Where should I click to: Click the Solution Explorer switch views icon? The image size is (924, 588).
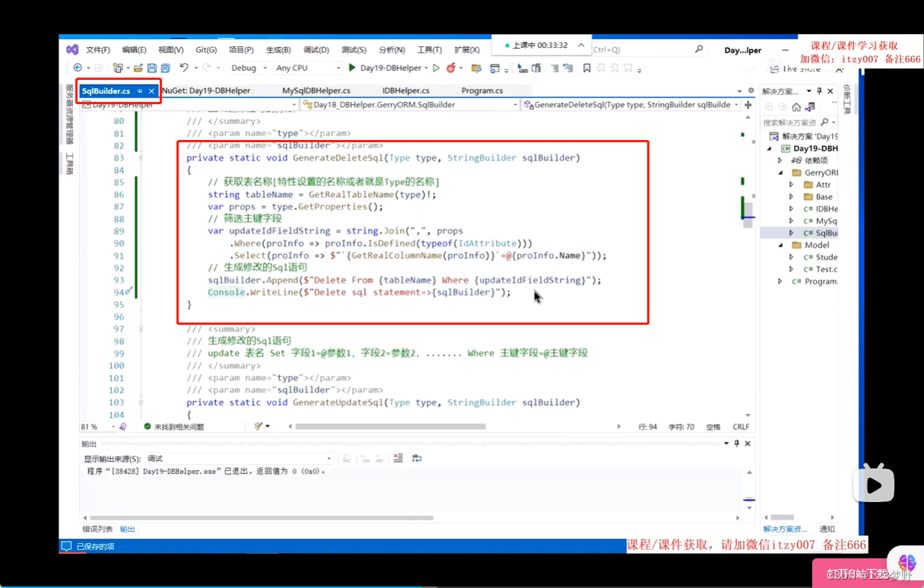(x=809, y=107)
